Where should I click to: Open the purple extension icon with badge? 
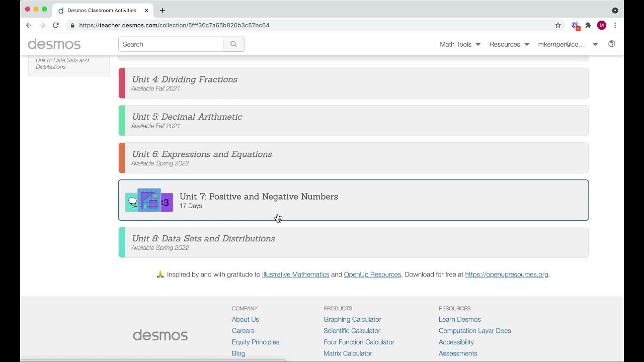pos(575,25)
